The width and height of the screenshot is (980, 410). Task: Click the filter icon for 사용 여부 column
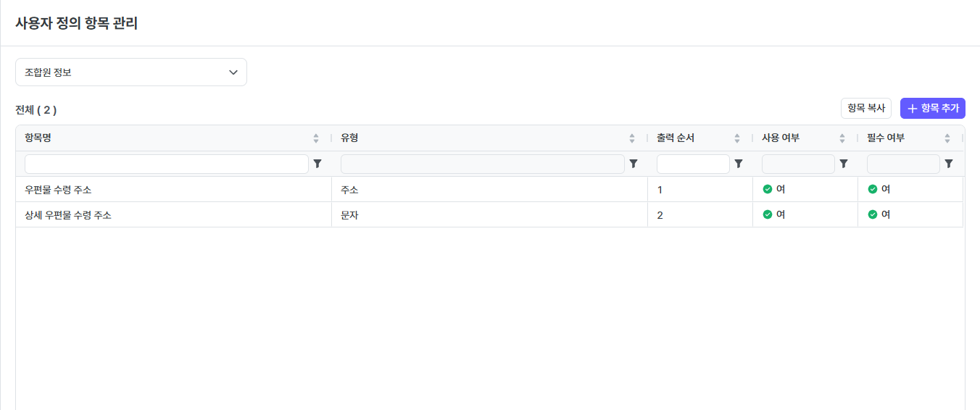pyautogui.click(x=843, y=164)
